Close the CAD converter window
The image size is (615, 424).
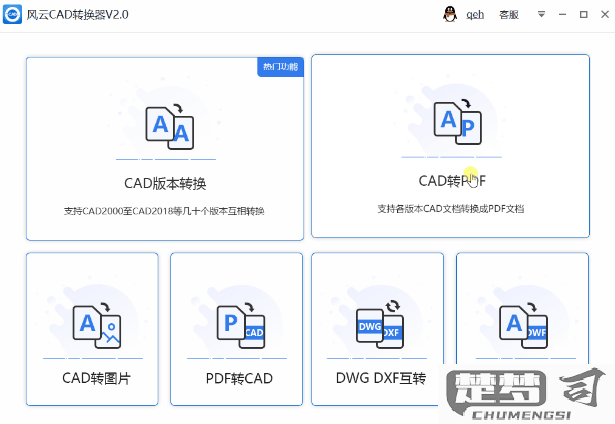605,15
